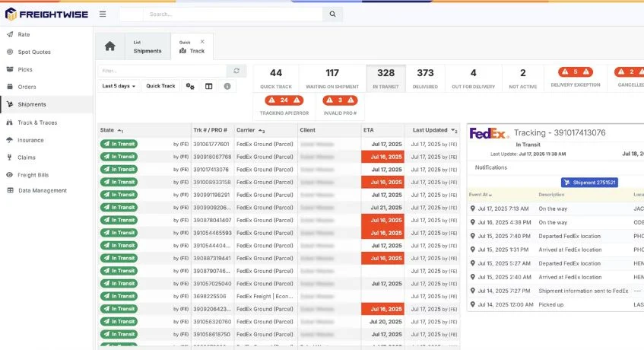
Task: Open Track & Traces in sidebar
Action: click(x=37, y=123)
